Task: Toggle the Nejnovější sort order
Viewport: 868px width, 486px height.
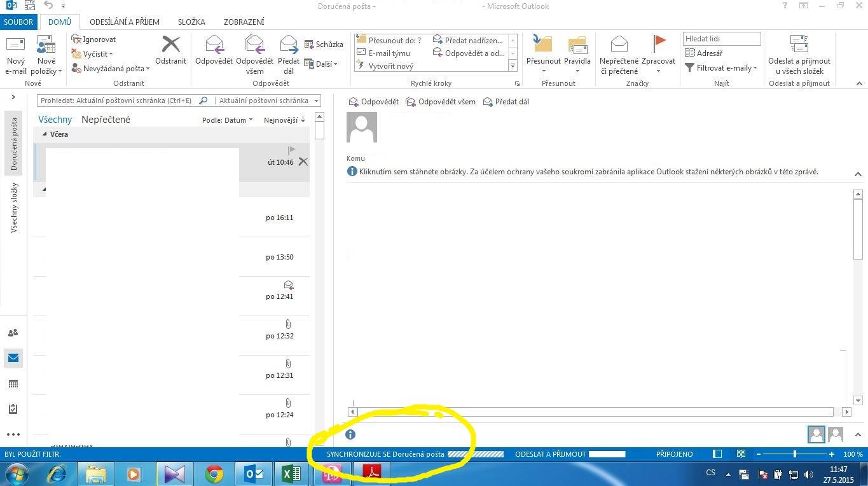Action: point(284,120)
